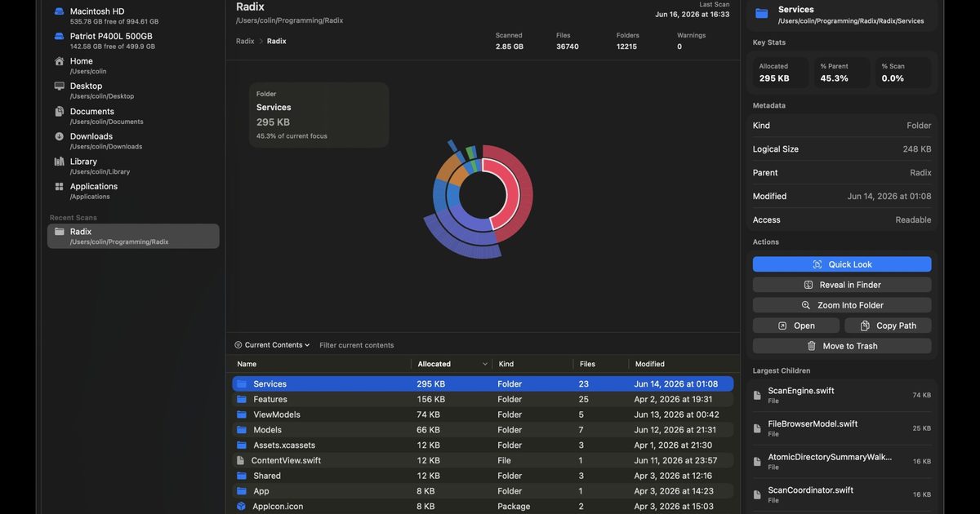The image size is (980, 514).
Task: Click the Modified date value in Metadata
Action: coord(889,196)
